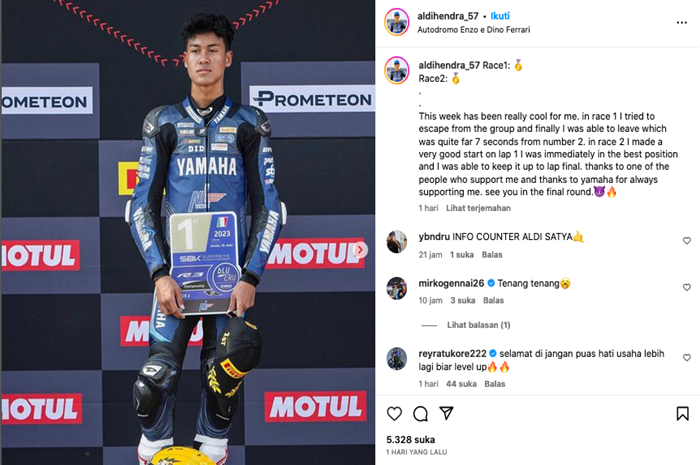This screenshot has height=465, width=700.
Task: Advance to next photo with carousel arrow
Action: click(x=360, y=249)
